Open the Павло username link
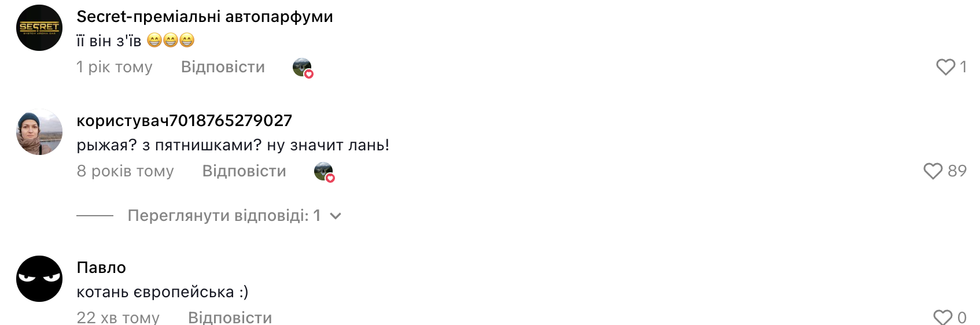Image resolution: width=980 pixels, height=325 pixels. [101, 268]
